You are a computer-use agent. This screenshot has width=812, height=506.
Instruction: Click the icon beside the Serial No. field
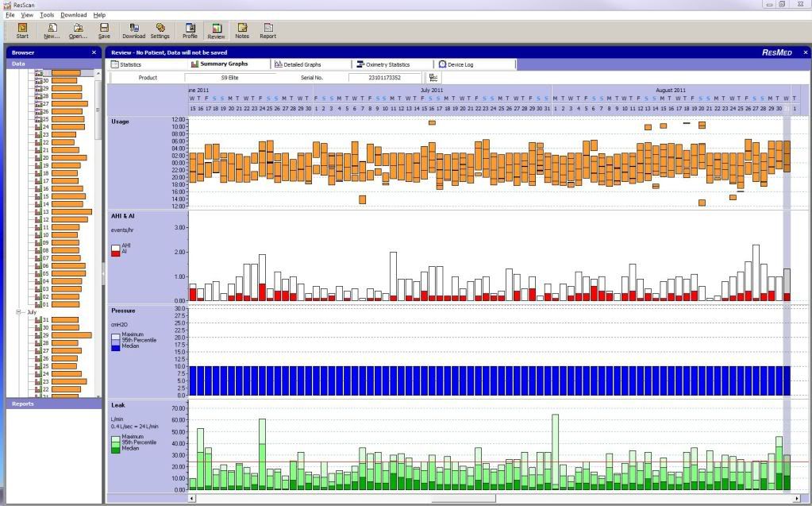pos(433,77)
